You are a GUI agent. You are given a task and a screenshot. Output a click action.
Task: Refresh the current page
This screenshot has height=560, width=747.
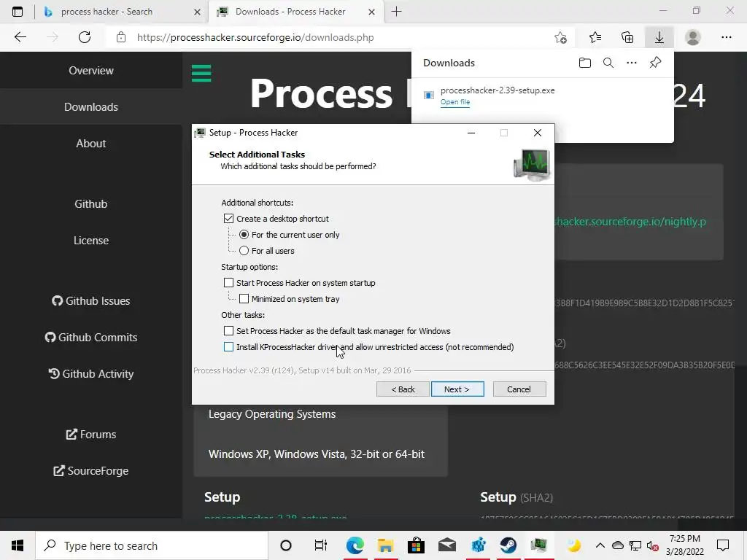(x=85, y=38)
